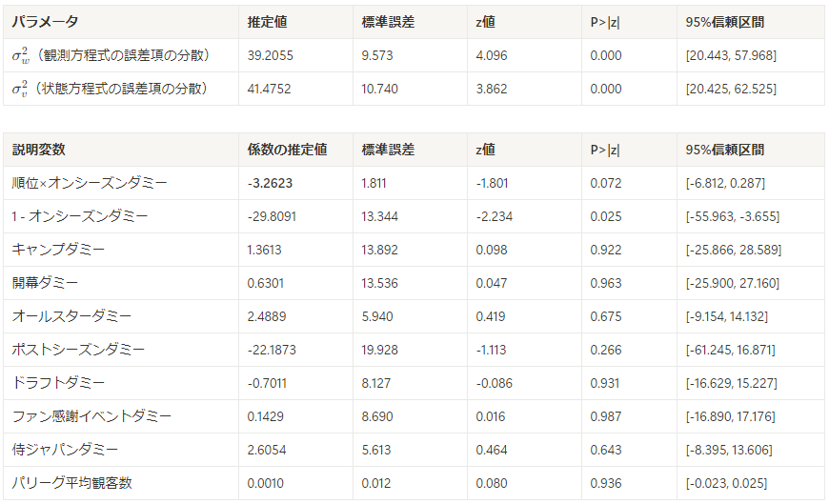Select the 推定値 header in the first table
The width and height of the screenshot is (829, 504).
point(267,22)
